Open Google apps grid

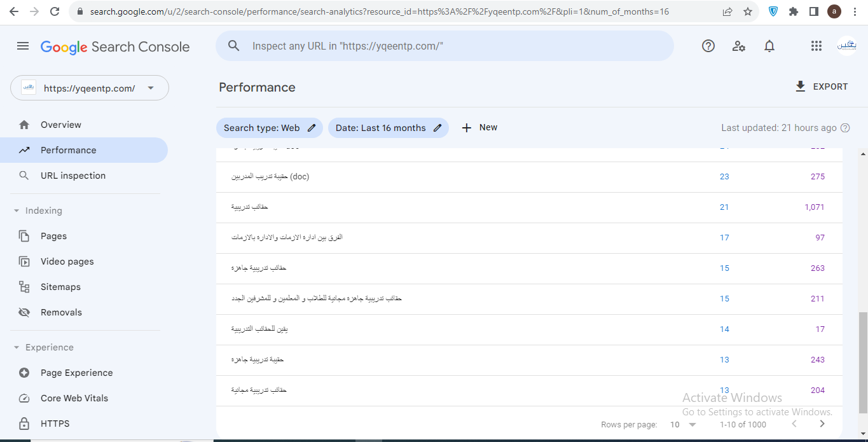816,46
